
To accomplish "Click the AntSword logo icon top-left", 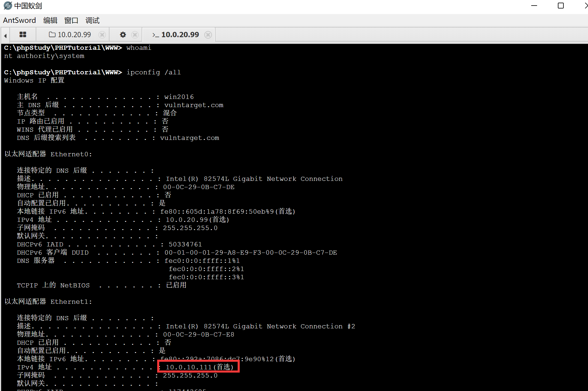I will [x=6, y=6].
